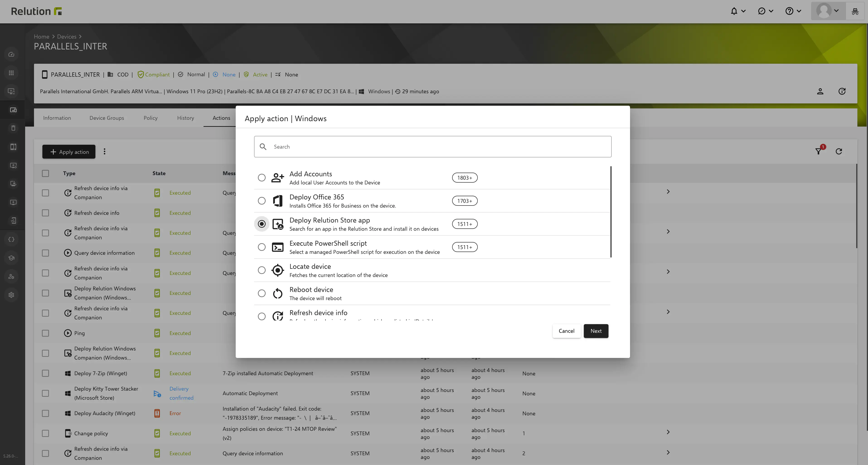This screenshot has height=465, width=868.
Task: Click the Cancel button to dismiss
Action: 567,330
